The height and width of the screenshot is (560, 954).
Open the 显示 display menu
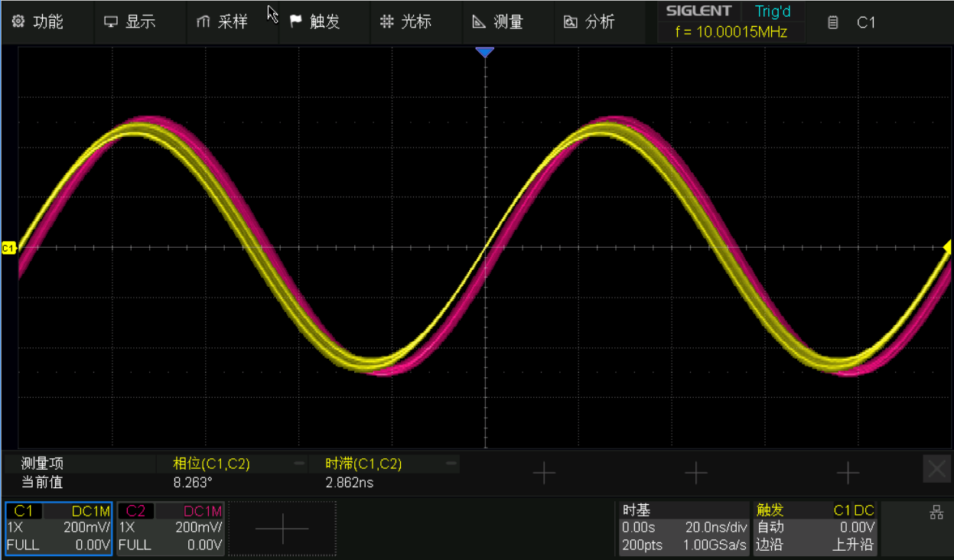(x=130, y=22)
